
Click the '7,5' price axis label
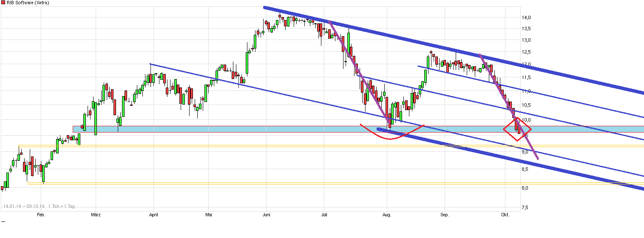[x=526, y=207]
